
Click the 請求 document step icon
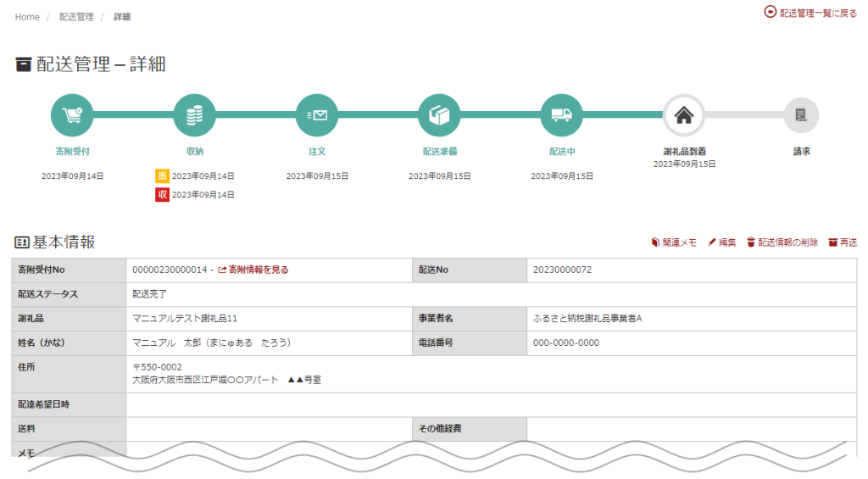point(801,115)
